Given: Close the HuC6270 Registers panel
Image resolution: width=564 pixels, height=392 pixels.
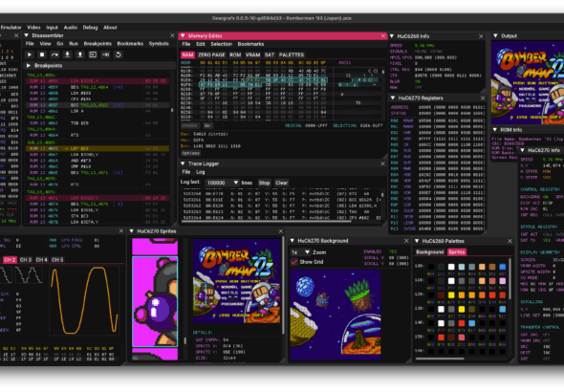Looking at the screenshot, I should coord(483,98).
